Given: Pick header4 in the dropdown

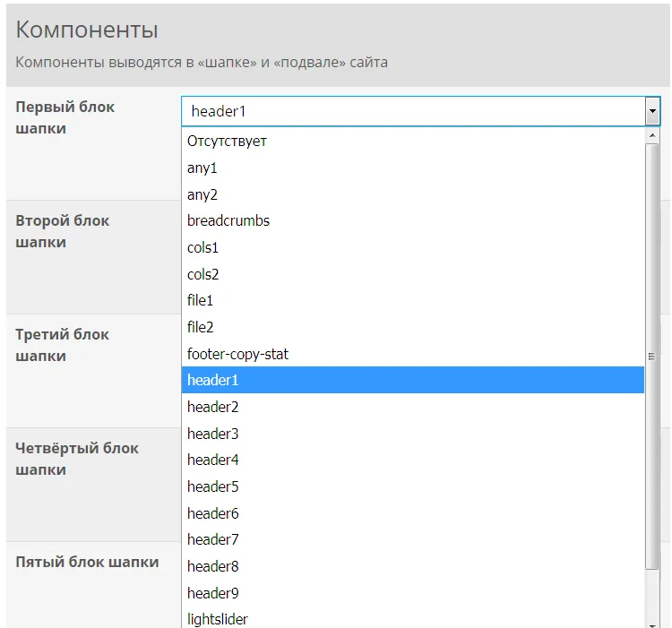Looking at the screenshot, I should tap(213, 460).
